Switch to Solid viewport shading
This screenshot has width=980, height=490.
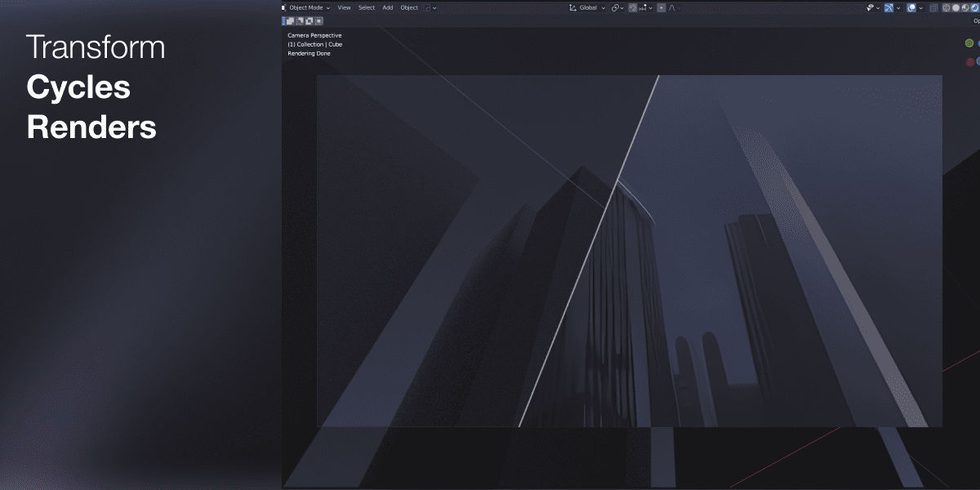tap(956, 7)
